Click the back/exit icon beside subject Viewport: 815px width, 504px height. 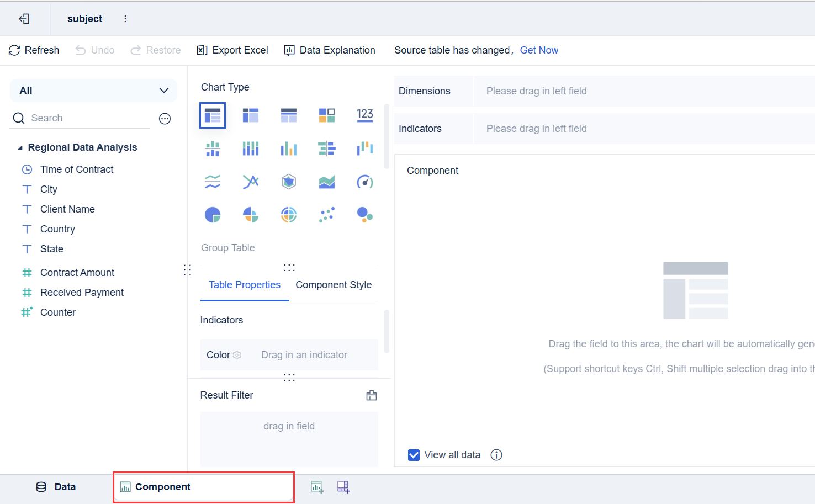[x=24, y=19]
